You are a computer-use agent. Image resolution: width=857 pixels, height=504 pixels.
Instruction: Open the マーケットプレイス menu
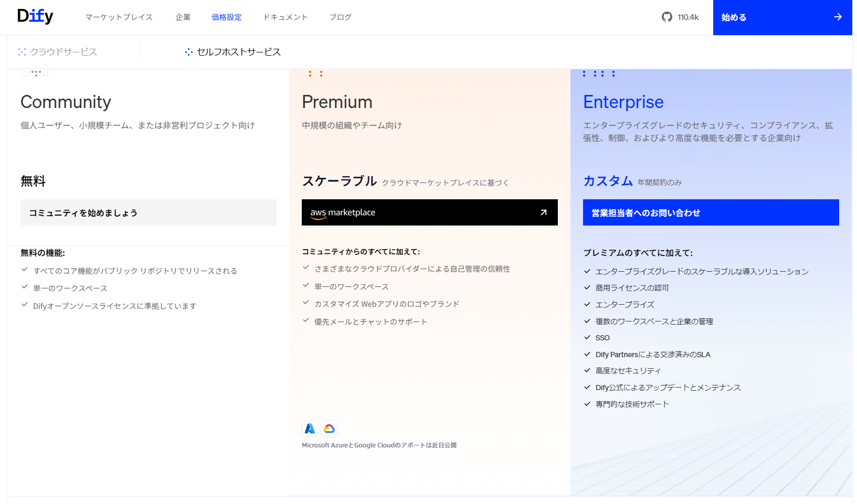[119, 17]
